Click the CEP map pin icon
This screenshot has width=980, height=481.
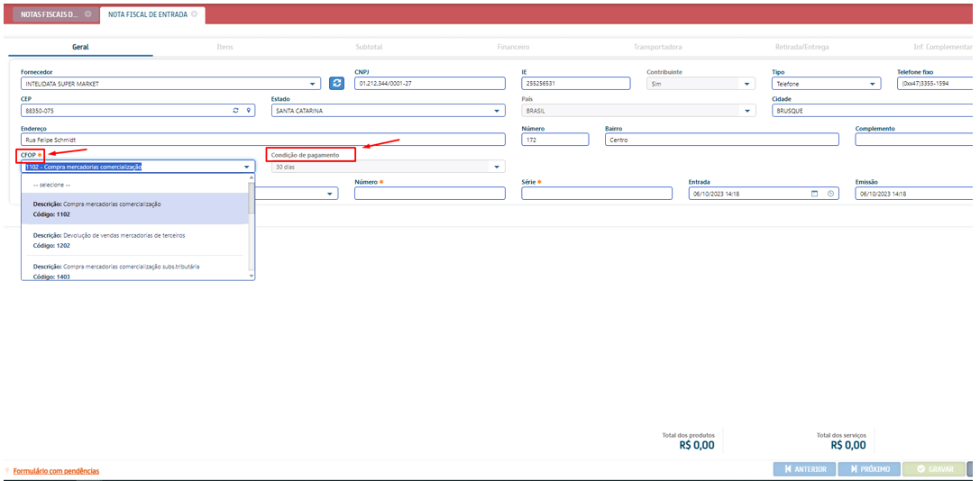coord(249,111)
